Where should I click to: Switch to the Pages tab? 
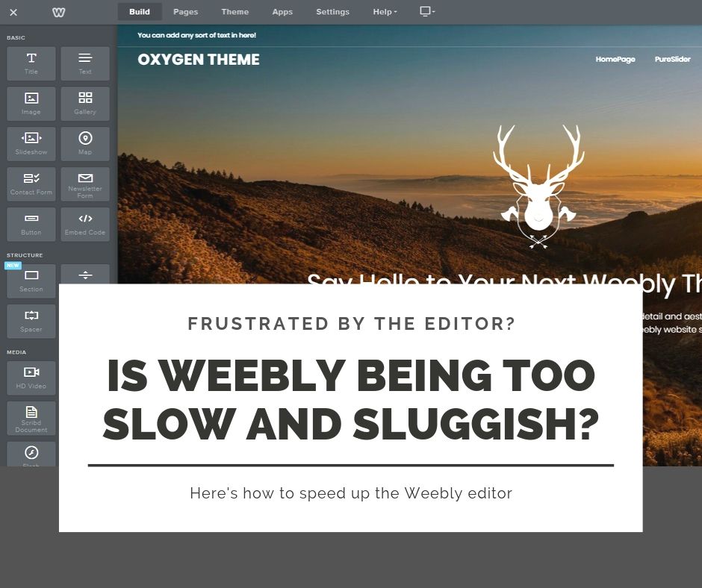tap(185, 12)
